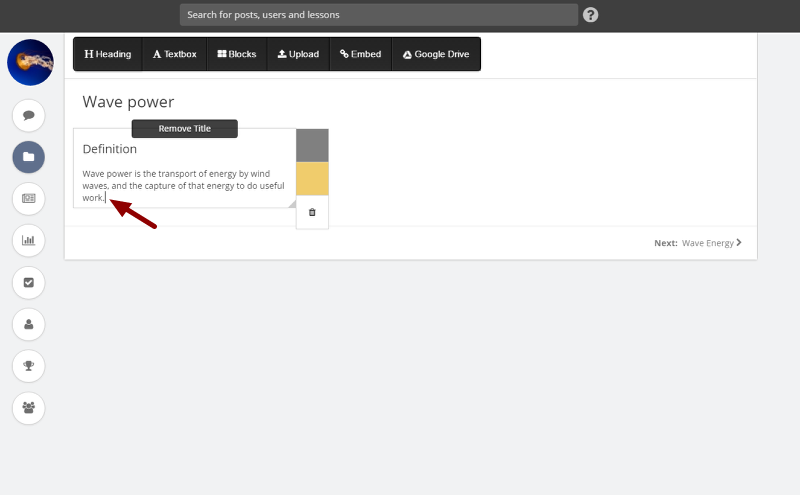Open the chat bubble sidebar icon
800x495 pixels.
click(29, 115)
